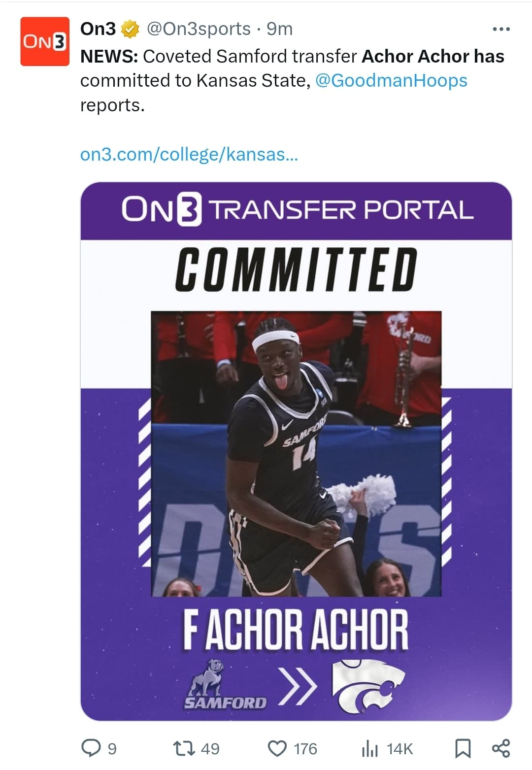Screen dimensions: 532x770
Task: Click the On3 display name
Action: click(98, 29)
